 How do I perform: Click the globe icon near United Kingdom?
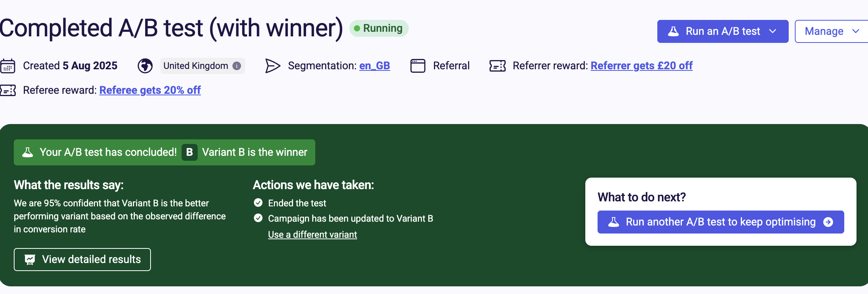tap(144, 65)
